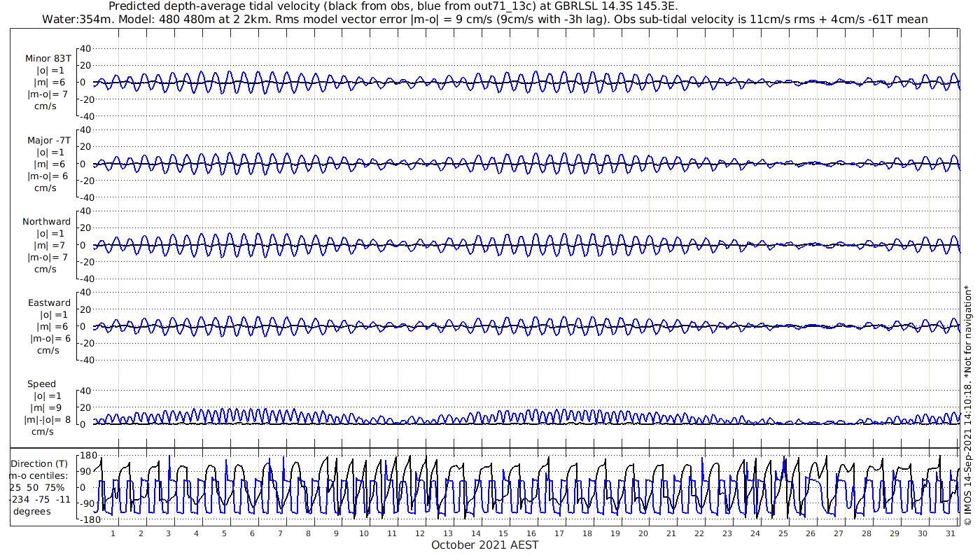Pick day 20 on the time axis

643,533
